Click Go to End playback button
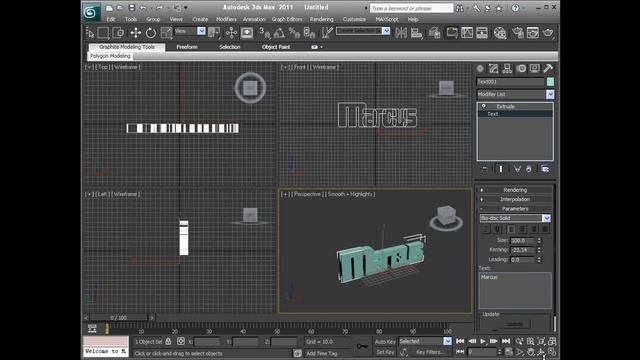640x360 pixels. [506, 341]
